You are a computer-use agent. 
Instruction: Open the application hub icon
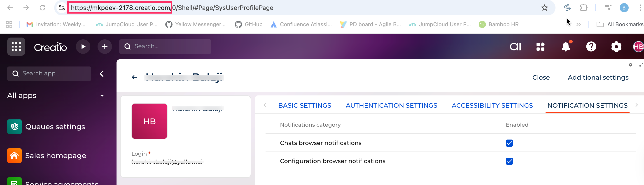coord(541,47)
